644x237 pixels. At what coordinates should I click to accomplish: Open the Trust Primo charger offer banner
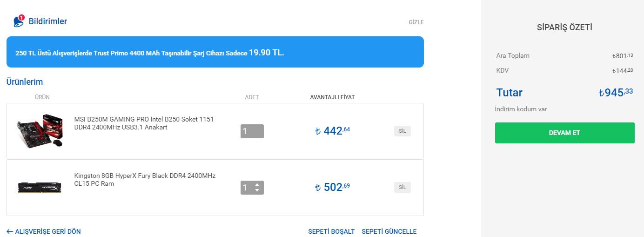(x=215, y=52)
